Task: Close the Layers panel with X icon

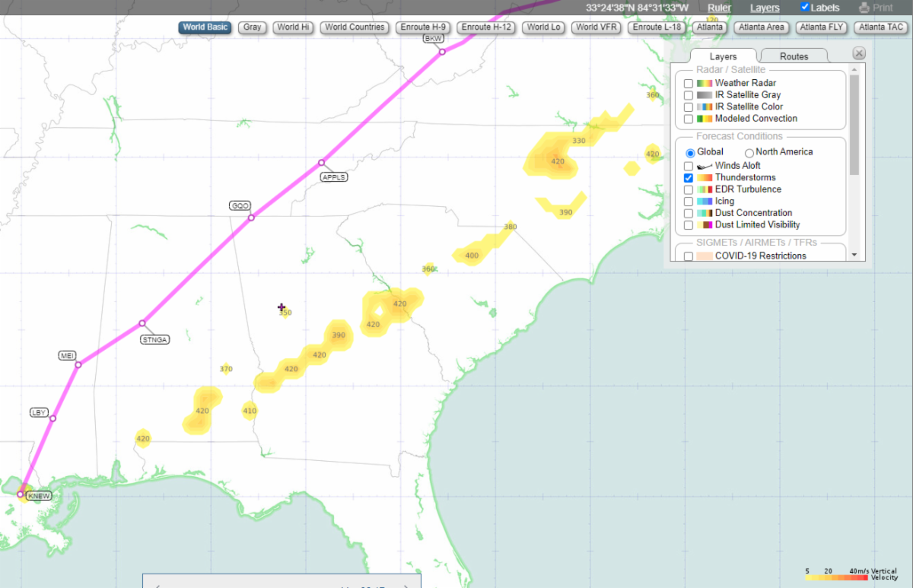Action: 858,53
